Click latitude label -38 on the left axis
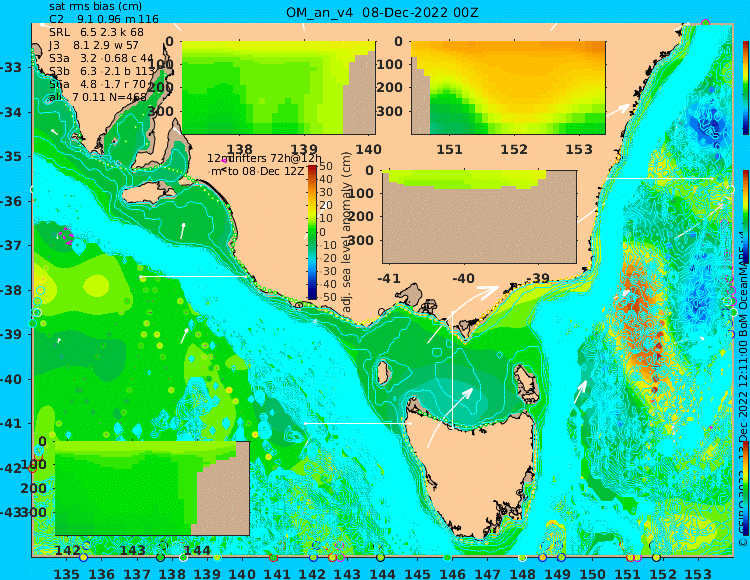 click(x=11, y=290)
